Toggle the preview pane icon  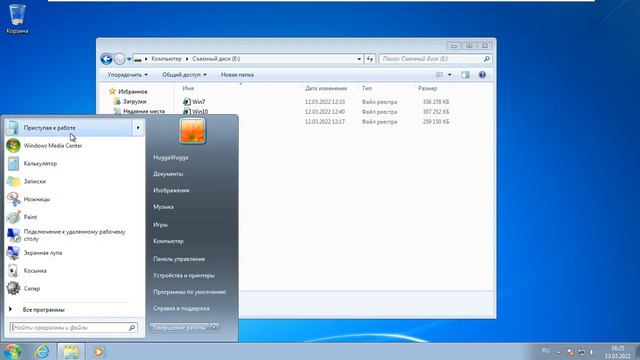coord(465,75)
